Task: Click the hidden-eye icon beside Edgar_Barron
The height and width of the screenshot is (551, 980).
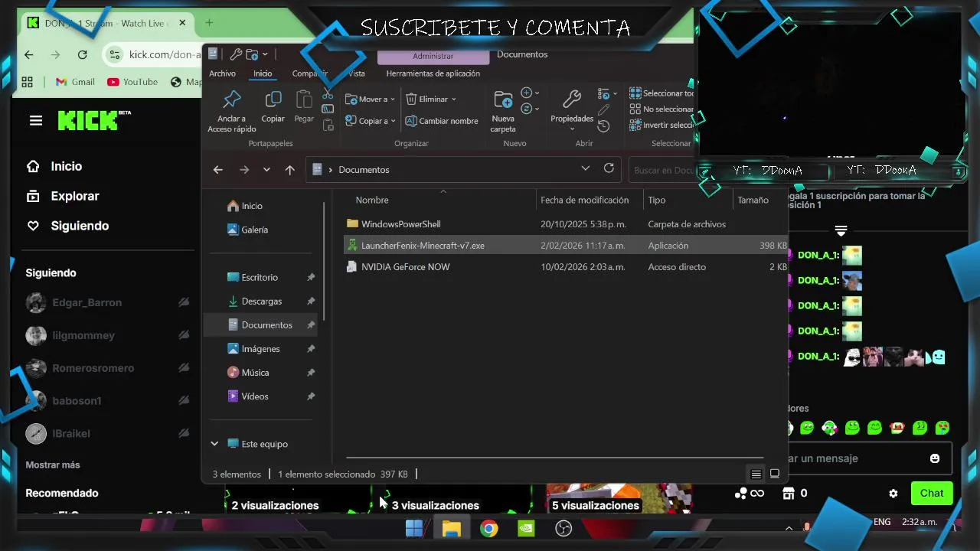Action: point(184,302)
